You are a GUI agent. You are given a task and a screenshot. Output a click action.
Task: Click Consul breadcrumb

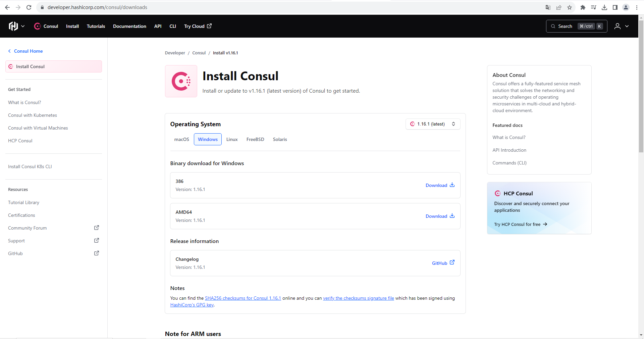click(199, 53)
